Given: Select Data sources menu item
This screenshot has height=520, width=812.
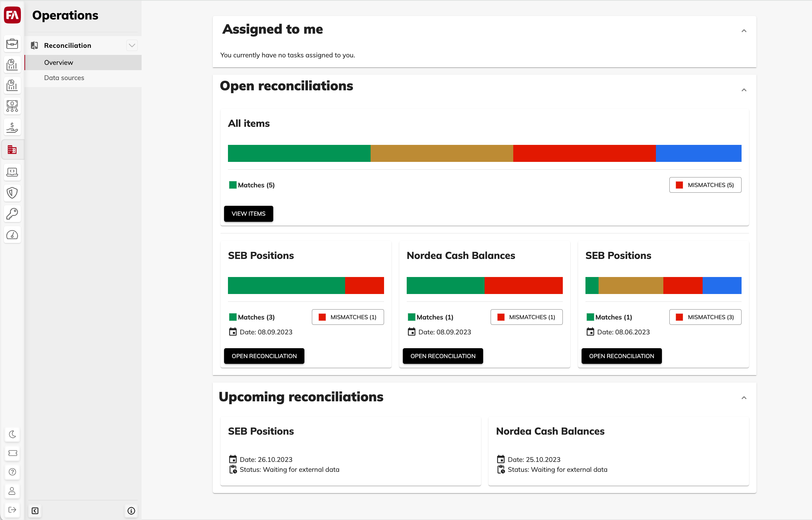Looking at the screenshot, I should point(64,78).
